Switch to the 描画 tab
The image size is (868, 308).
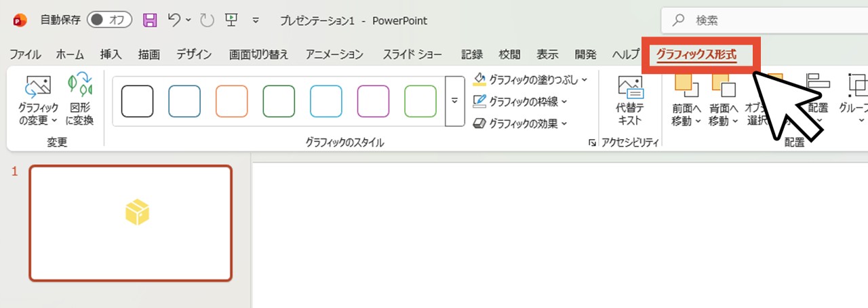tap(149, 55)
